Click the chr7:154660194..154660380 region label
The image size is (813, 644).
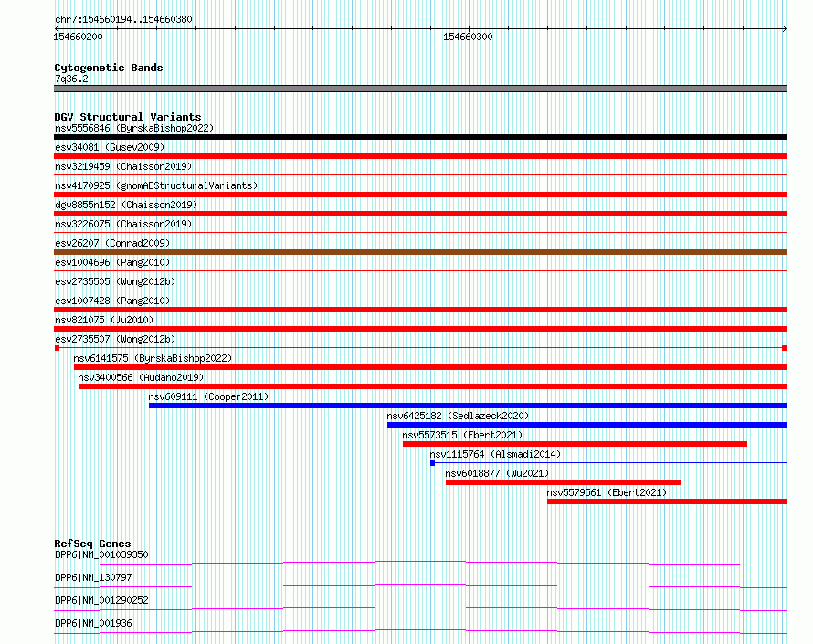(x=123, y=19)
